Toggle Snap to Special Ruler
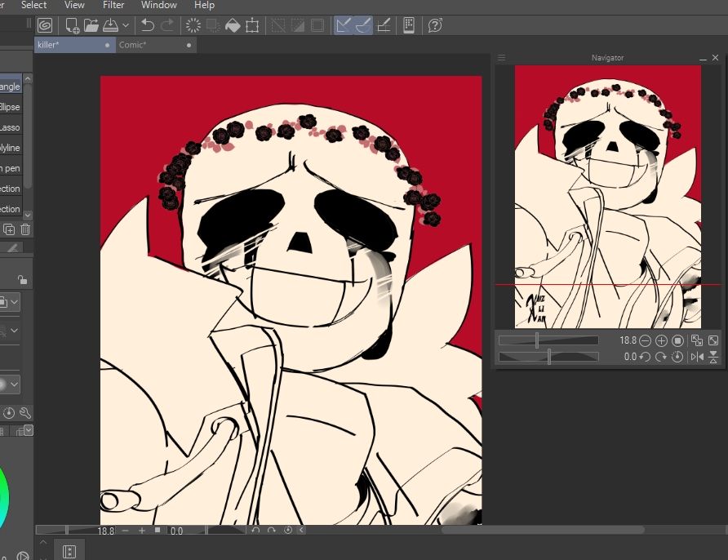The width and height of the screenshot is (728, 560). point(363,25)
